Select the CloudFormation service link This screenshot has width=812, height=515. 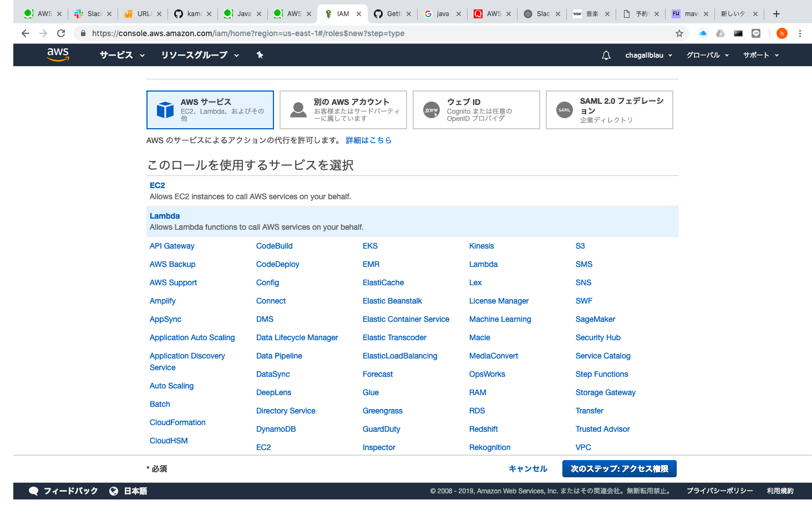click(x=177, y=422)
